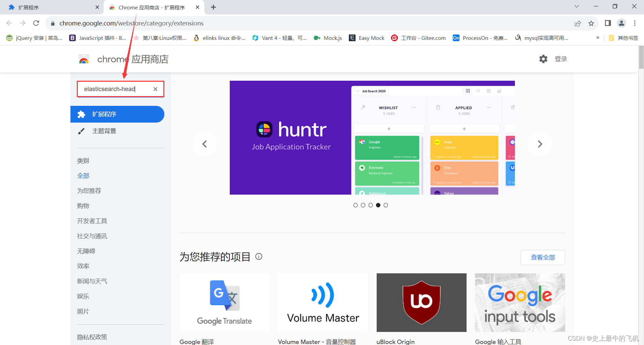Screen dimensions: 644x345
Task: Click the Mock.js bookmark icon
Action: click(317, 38)
